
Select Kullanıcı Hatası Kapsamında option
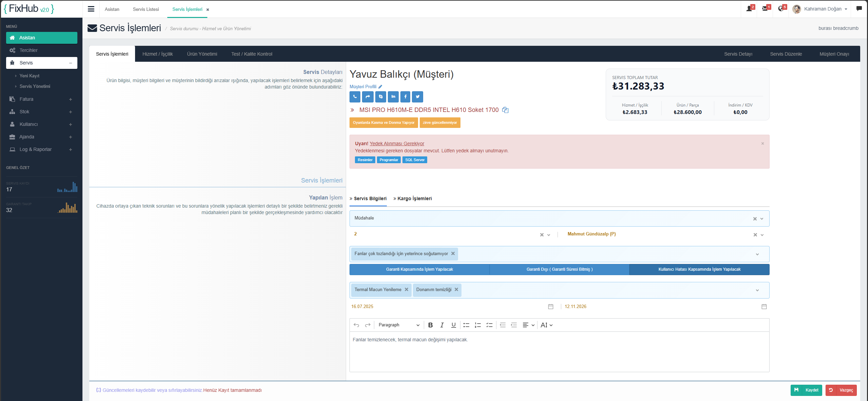tap(699, 269)
